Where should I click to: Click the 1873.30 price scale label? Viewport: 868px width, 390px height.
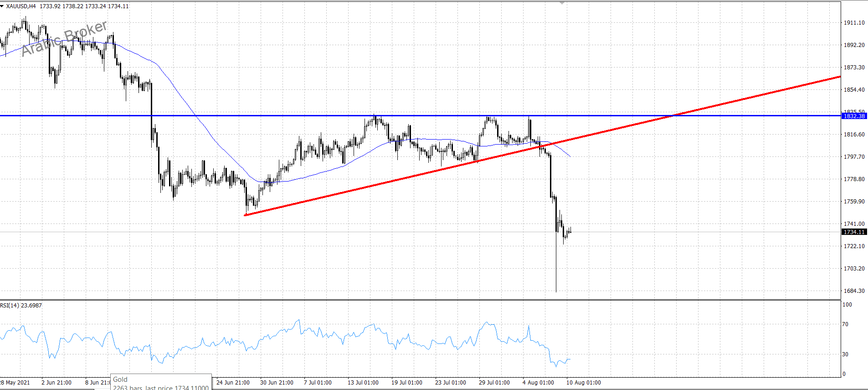[854, 68]
